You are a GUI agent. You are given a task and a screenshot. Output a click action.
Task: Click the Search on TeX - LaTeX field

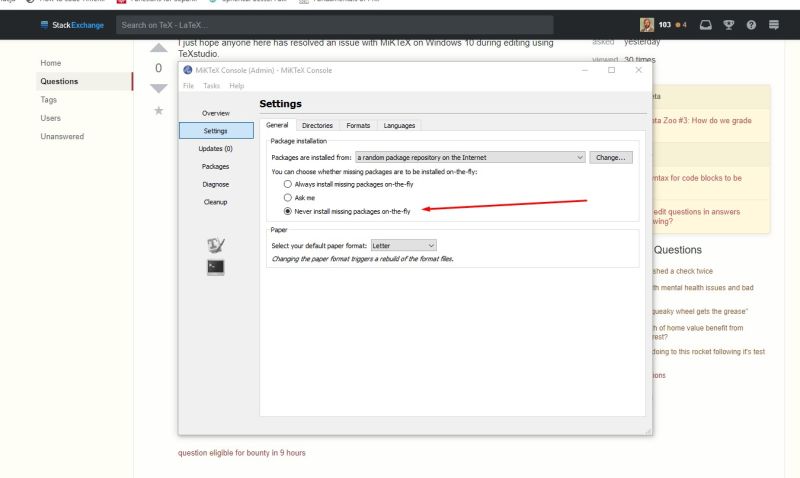pos(335,24)
